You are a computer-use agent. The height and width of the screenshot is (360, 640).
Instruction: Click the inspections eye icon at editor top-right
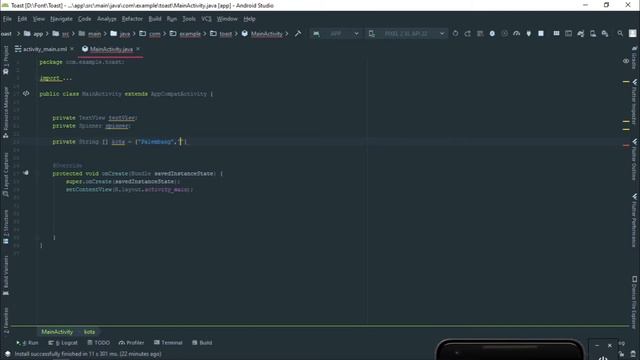click(626, 61)
